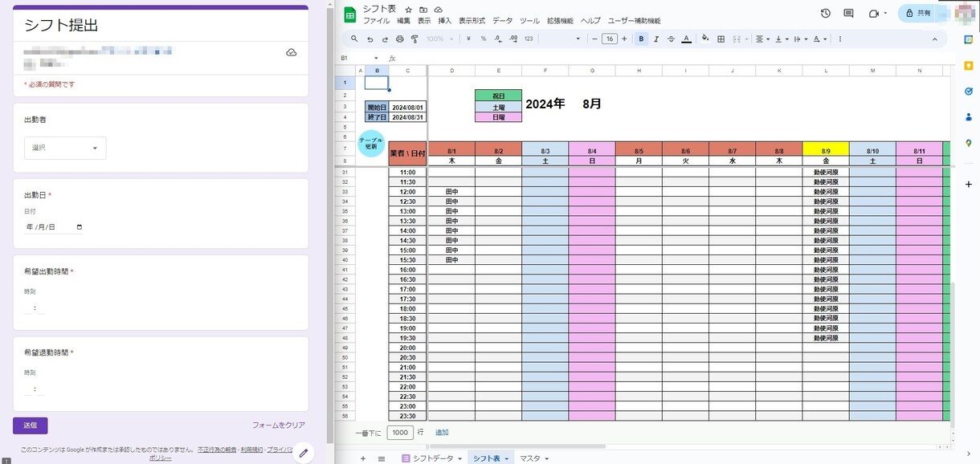Click the print icon in the toolbar

pos(400,39)
